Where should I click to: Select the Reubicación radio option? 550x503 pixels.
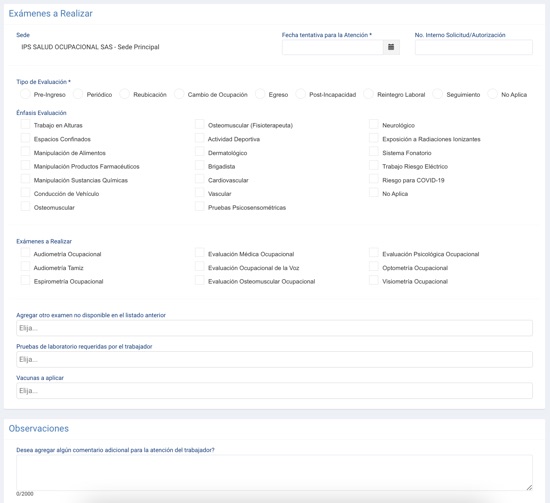125,94
